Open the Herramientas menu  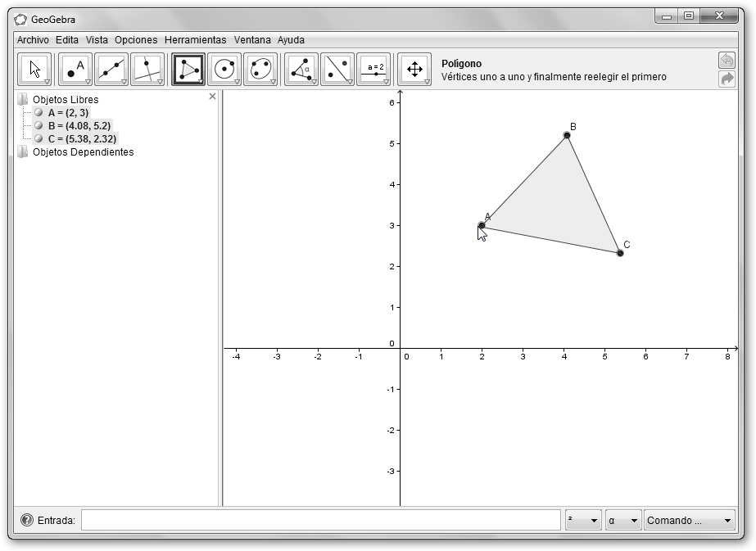tap(195, 39)
